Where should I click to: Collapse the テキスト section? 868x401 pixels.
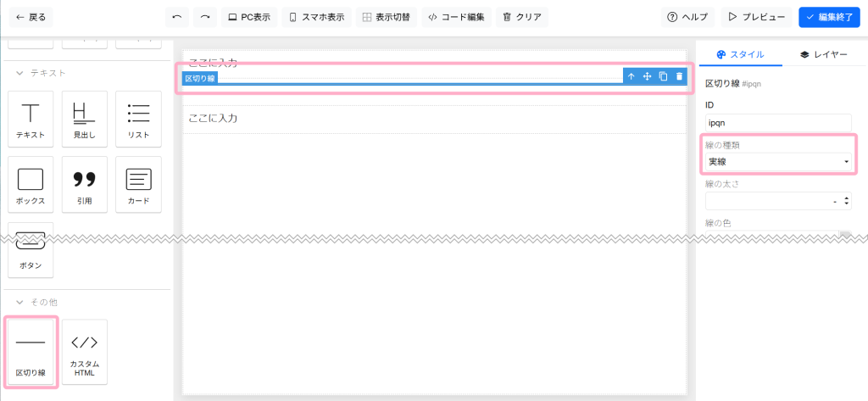[x=20, y=73]
